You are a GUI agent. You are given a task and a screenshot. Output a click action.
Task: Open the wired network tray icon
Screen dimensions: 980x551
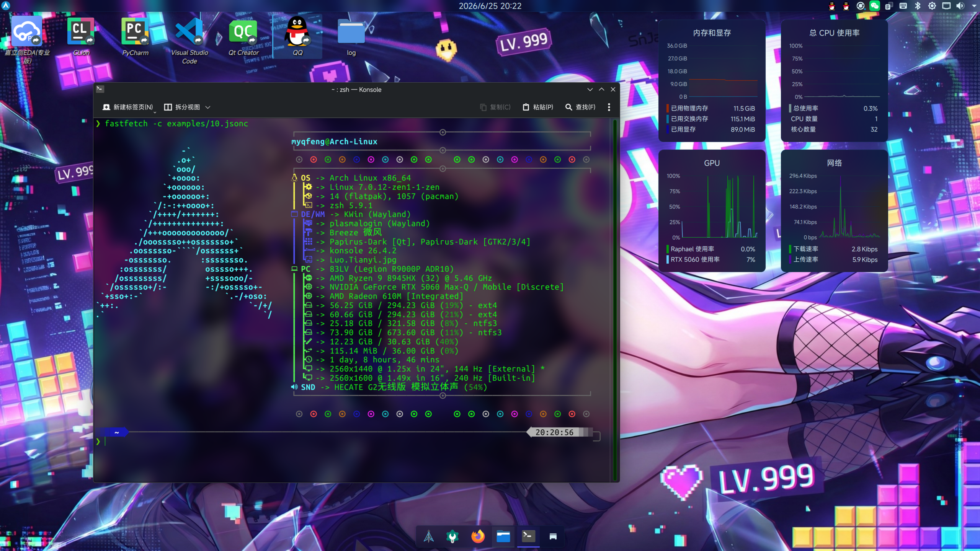(946, 6)
